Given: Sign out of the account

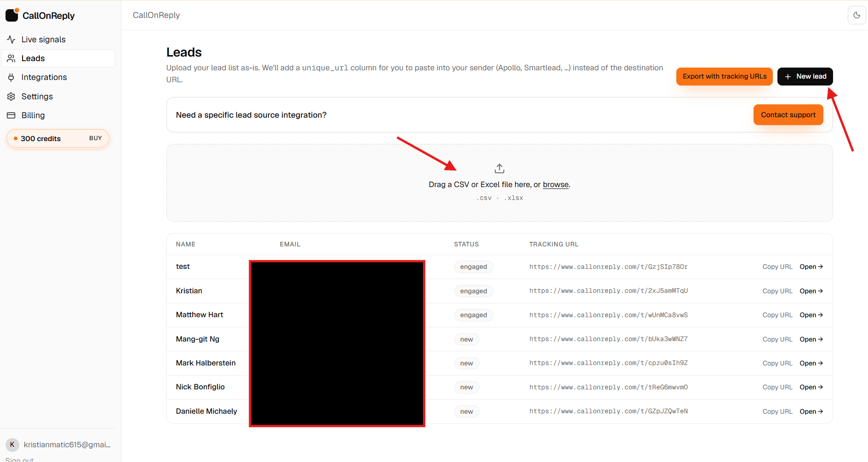Looking at the screenshot, I should tap(19, 459).
